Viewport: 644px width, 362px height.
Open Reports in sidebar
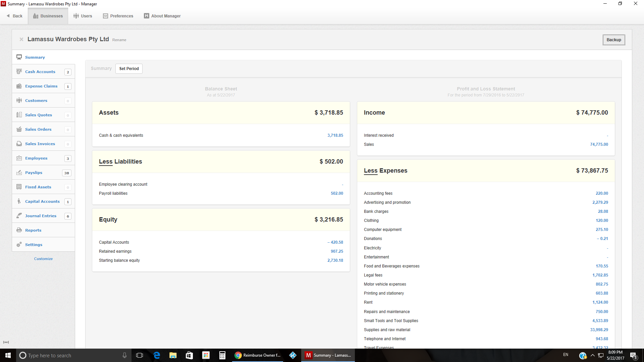pyautogui.click(x=44, y=230)
